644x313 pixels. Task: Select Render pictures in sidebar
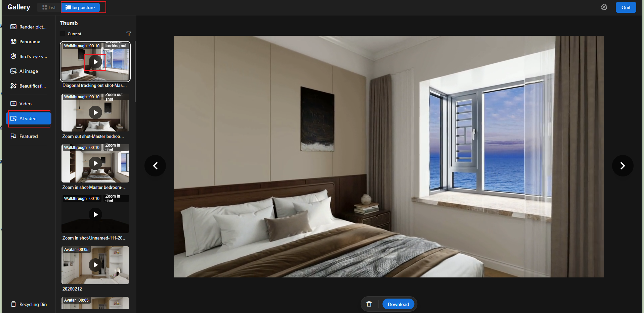pos(33,27)
